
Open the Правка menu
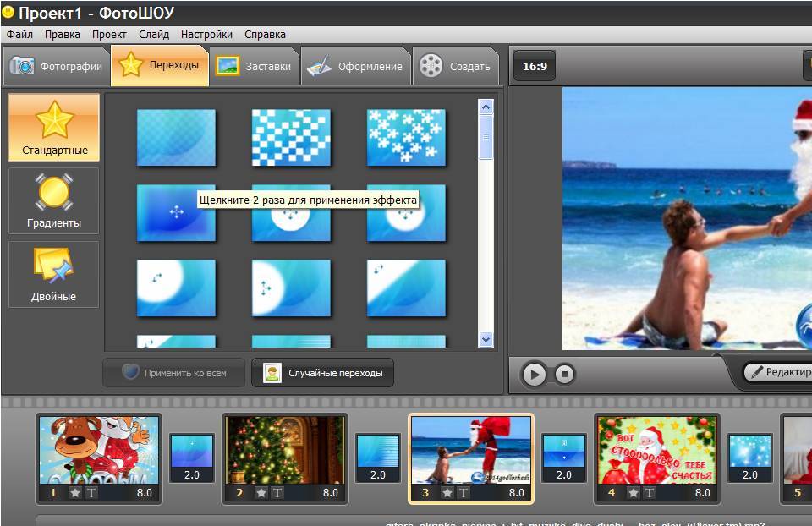pos(62,34)
